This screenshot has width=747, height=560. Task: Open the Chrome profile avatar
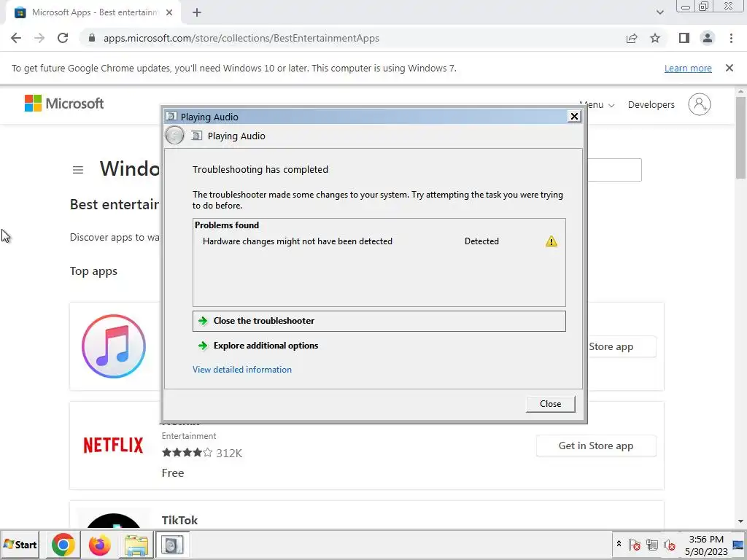708,38
